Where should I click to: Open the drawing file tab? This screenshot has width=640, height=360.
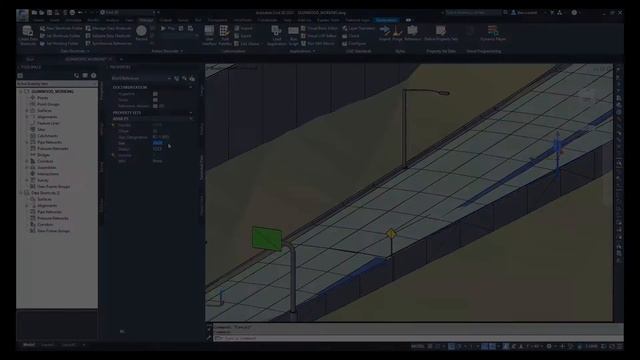(x=89, y=59)
